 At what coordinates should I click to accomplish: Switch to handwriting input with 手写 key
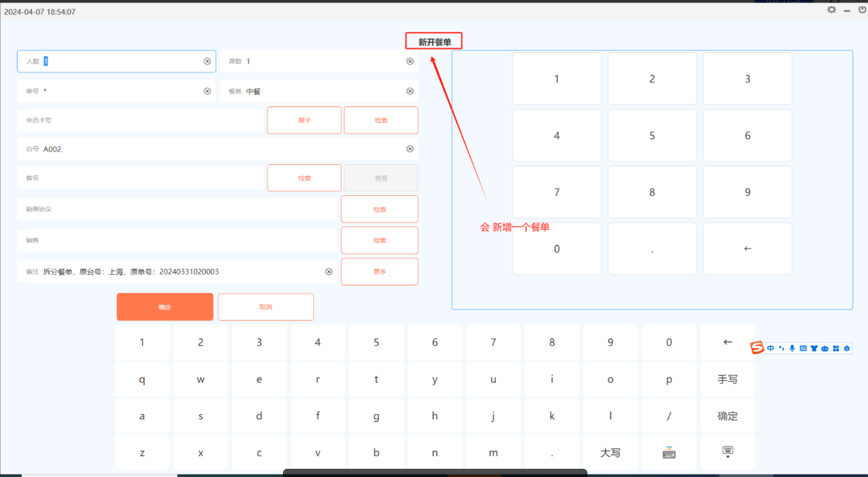(727, 379)
